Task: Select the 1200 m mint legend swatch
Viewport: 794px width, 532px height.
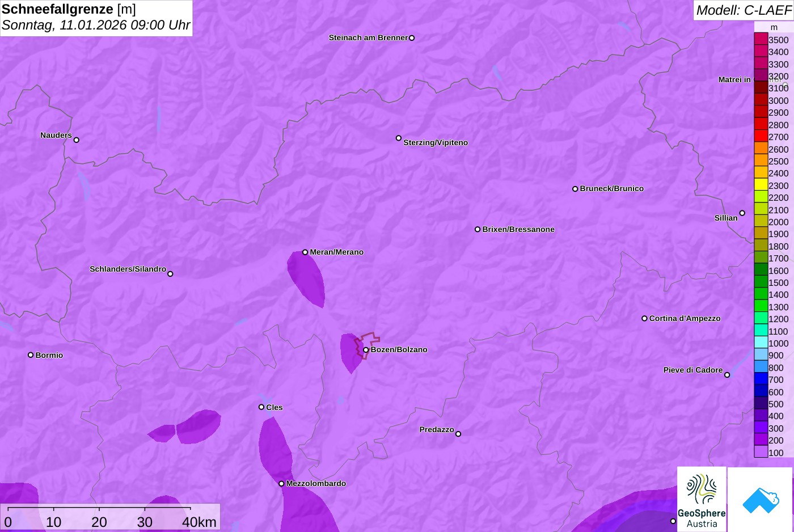Action: click(x=761, y=318)
